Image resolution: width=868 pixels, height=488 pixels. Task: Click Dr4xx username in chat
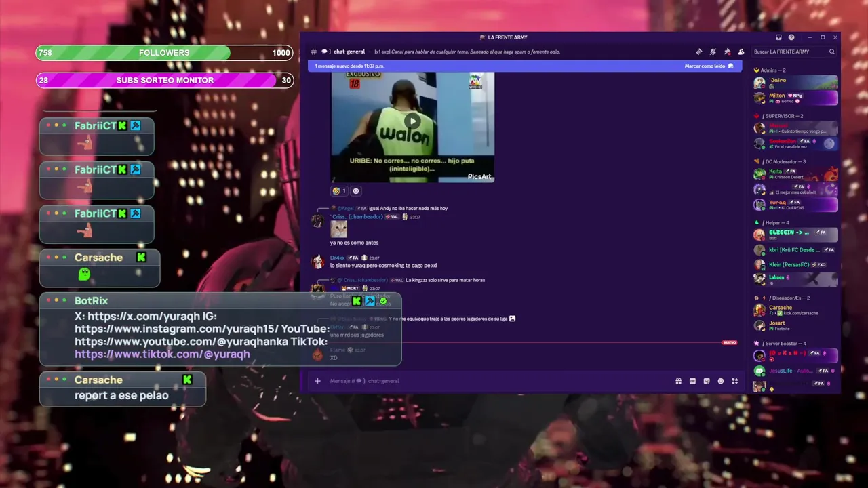(x=338, y=258)
